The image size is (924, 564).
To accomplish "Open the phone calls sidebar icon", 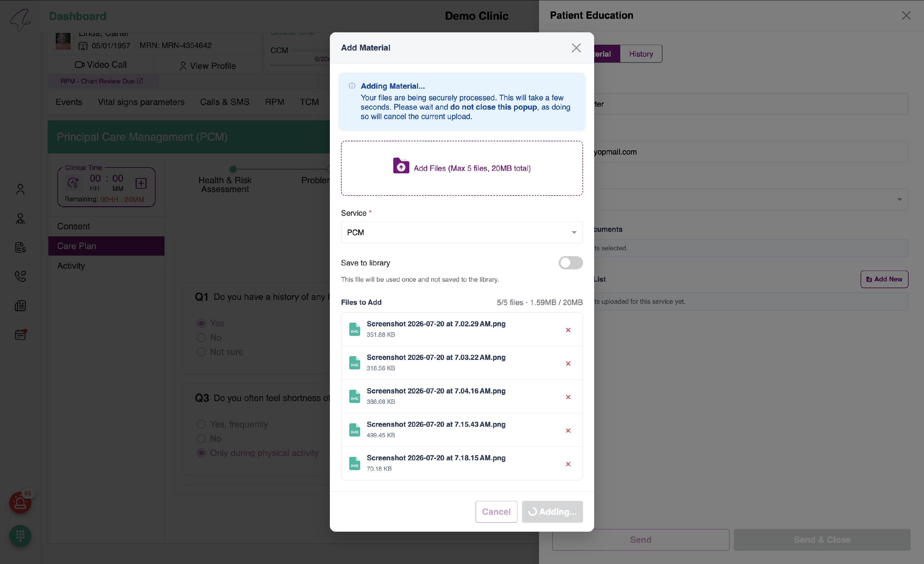I will 20,276.
